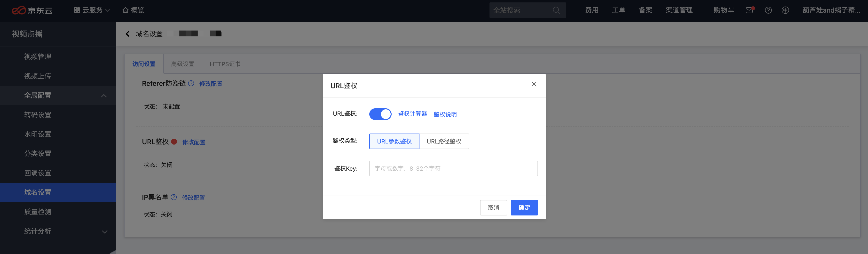Screen dimensions: 868x254
Task: Click 修改配置 next to IP黑名单
Action: coord(193,198)
